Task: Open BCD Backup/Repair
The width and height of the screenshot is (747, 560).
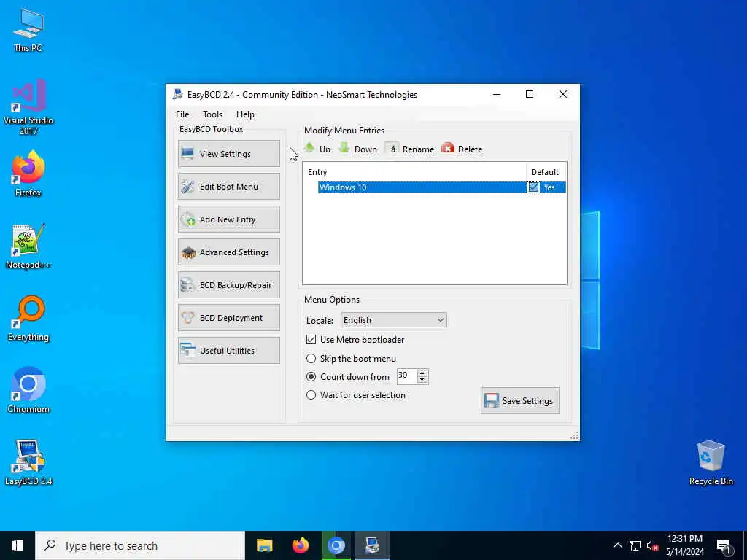Action: pyautogui.click(x=228, y=285)
